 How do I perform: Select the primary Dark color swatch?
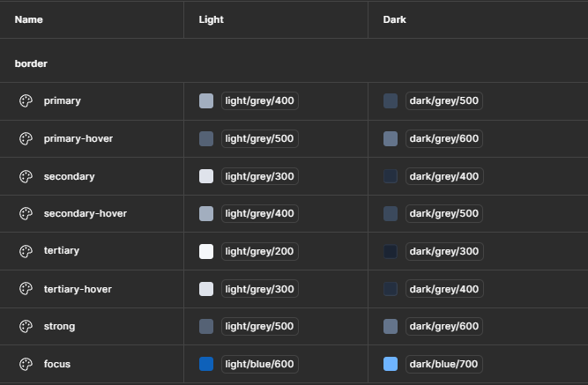(391, 100)
